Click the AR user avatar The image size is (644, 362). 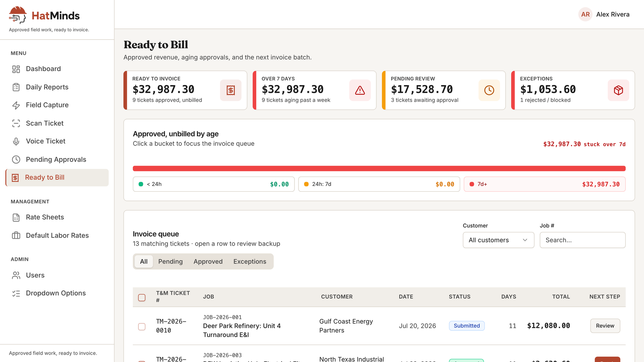coord(585,14)
